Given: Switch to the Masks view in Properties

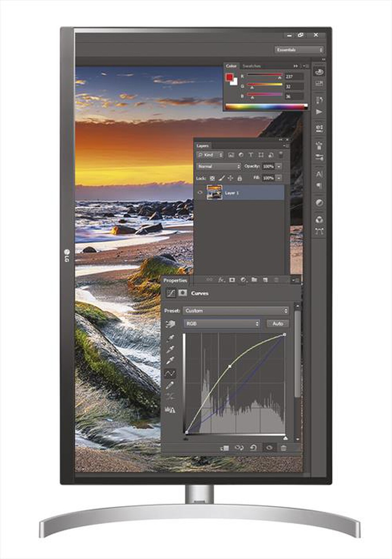Looking at the screenshot, I should (x=182, y=293).
